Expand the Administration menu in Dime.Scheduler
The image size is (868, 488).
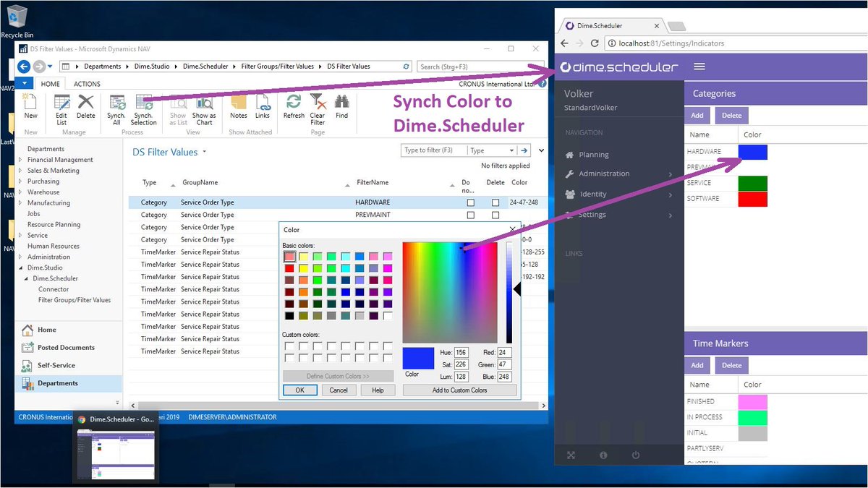point(619,174)
